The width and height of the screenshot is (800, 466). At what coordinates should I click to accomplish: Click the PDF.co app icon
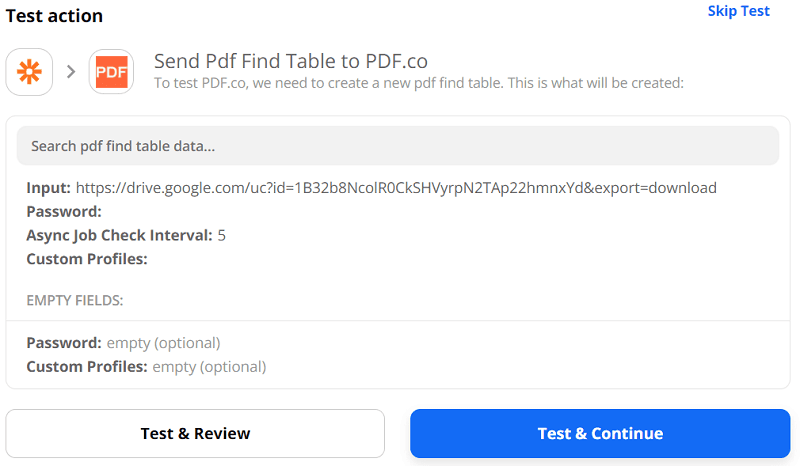(x=111, y=72)
